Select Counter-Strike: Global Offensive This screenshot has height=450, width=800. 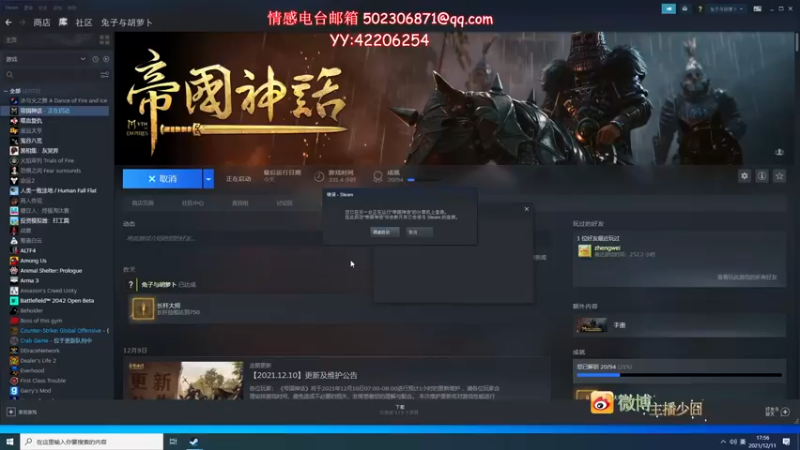pyautogui.click(x=59, y=331)
